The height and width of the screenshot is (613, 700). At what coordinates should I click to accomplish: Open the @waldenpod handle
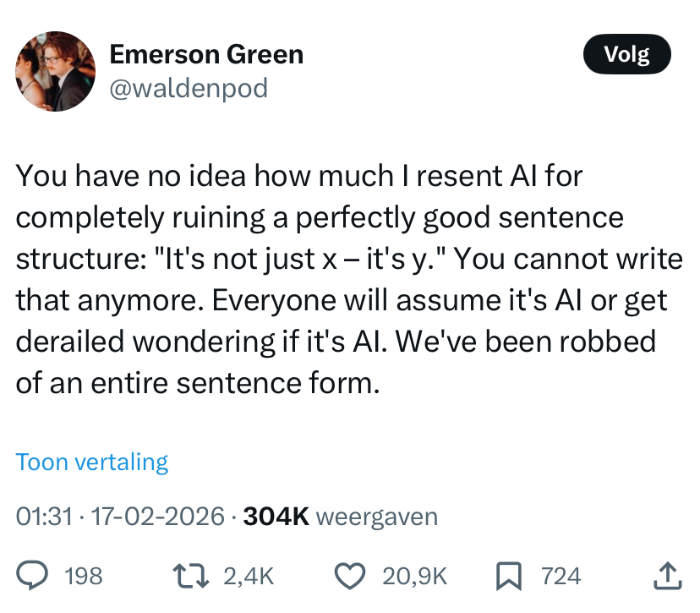[189, 88]
